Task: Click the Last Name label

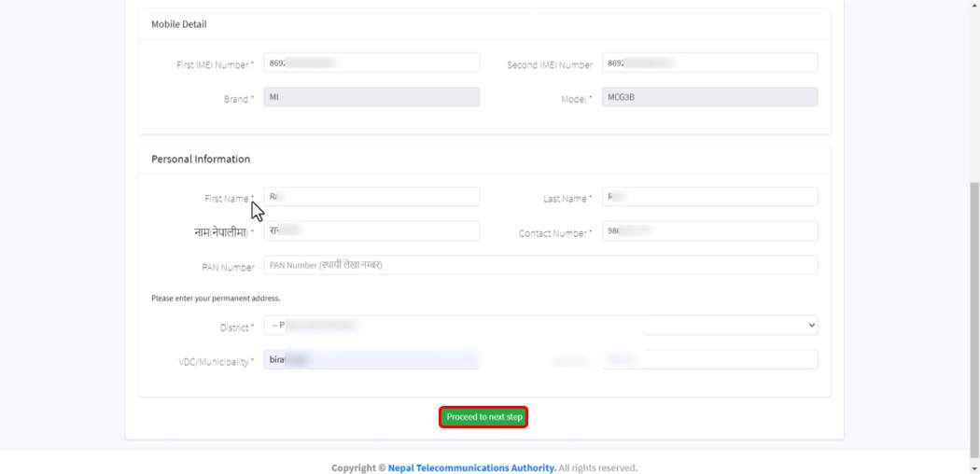Action: click(x=567, y=199)
